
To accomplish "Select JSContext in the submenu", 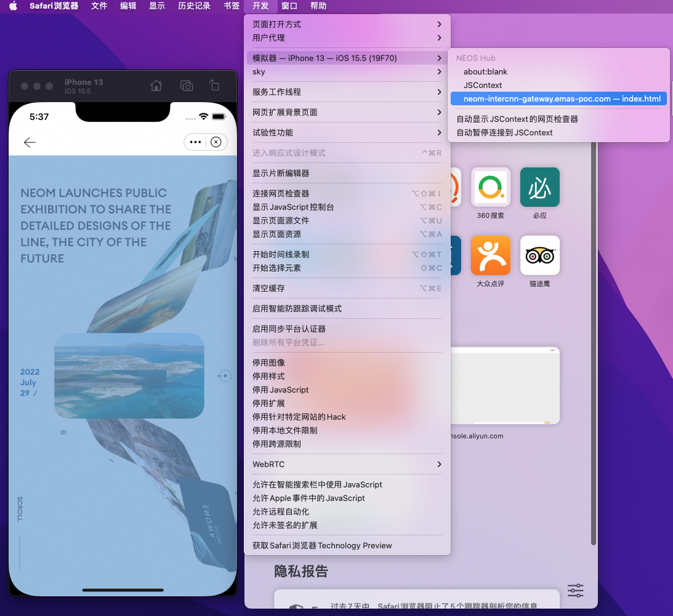I will [x=558, y=85].
